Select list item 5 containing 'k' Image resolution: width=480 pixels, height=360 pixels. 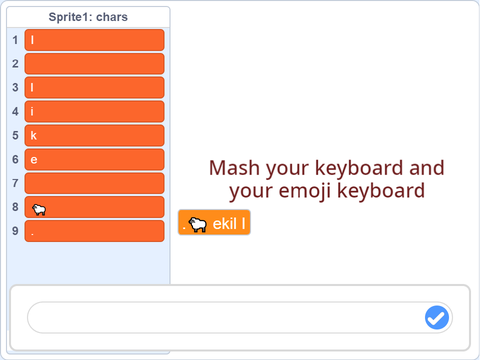tap(94, 135)
